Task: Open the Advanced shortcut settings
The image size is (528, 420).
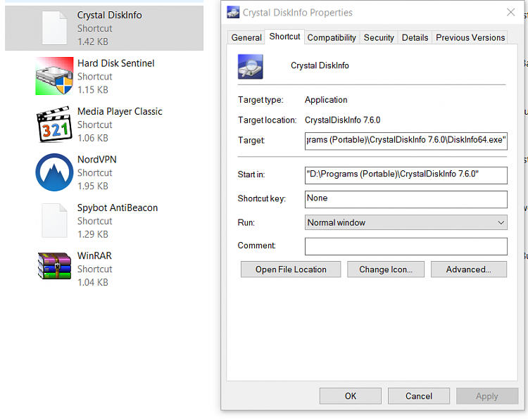Action: 468,269
